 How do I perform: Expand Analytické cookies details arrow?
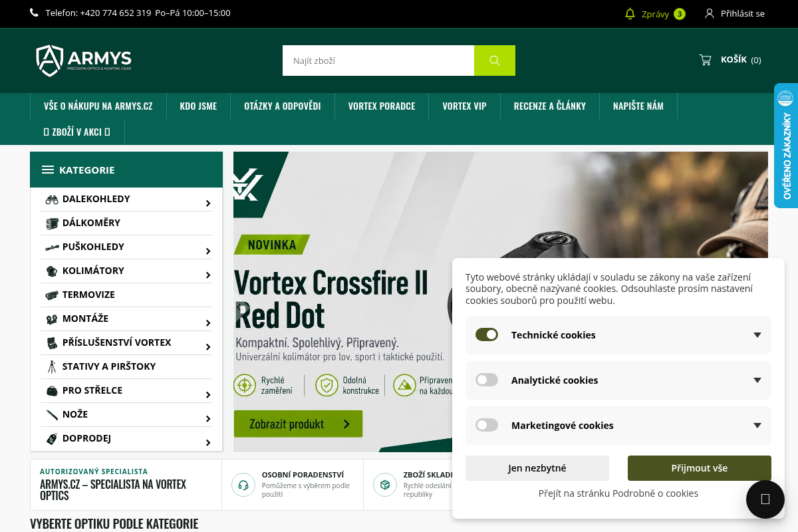[x=757, y=380]
